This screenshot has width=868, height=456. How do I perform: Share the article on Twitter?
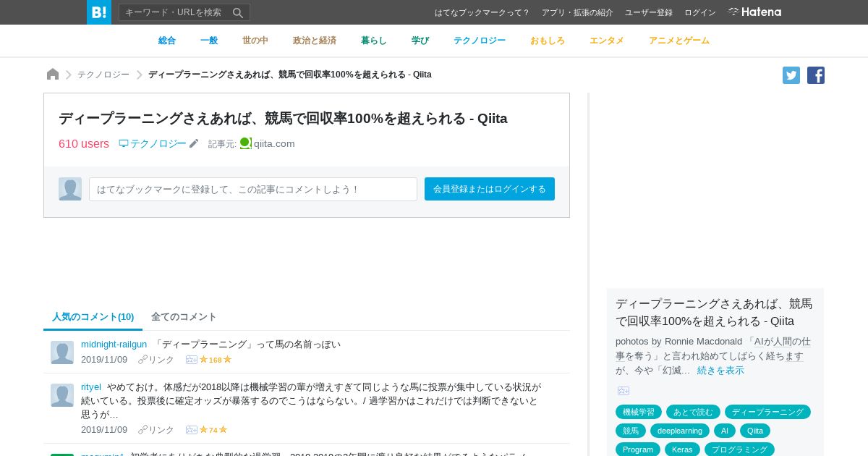tap(791, 75)
